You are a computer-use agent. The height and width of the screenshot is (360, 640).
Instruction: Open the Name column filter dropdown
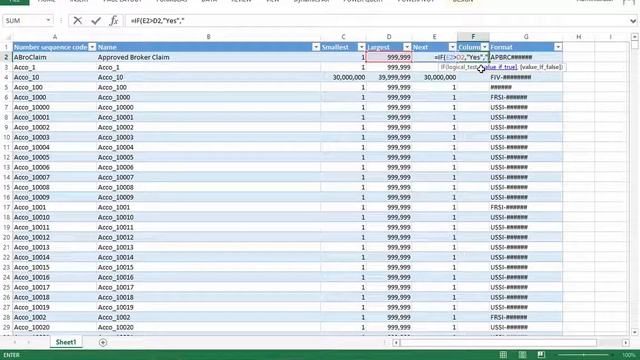[x=316, y=47]
